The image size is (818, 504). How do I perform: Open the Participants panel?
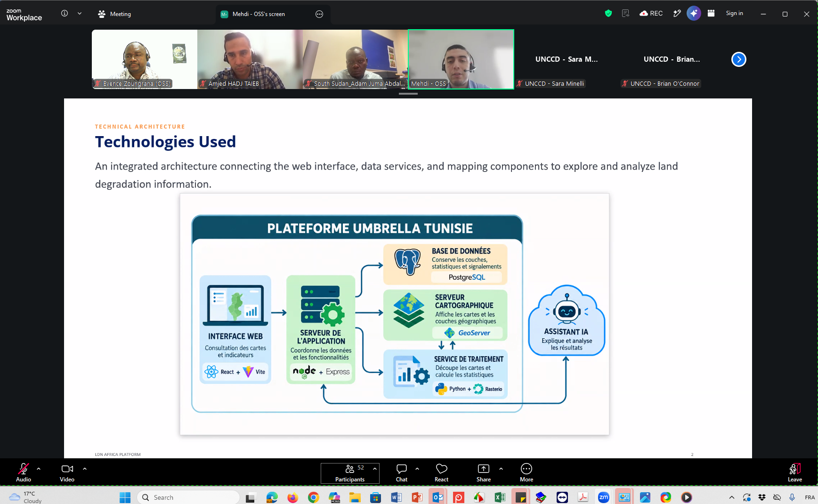point(350,473)
